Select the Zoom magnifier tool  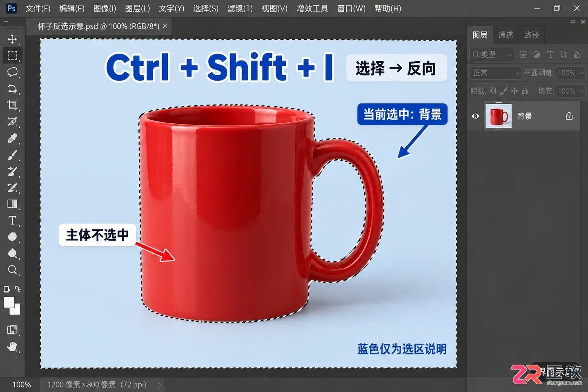point(12,270)
